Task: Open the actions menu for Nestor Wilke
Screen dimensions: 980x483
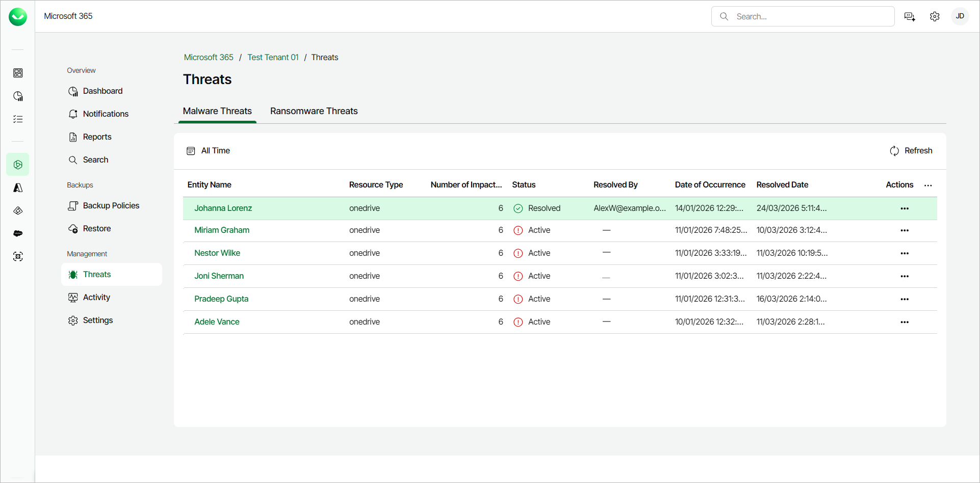Action: pos(905,253)
